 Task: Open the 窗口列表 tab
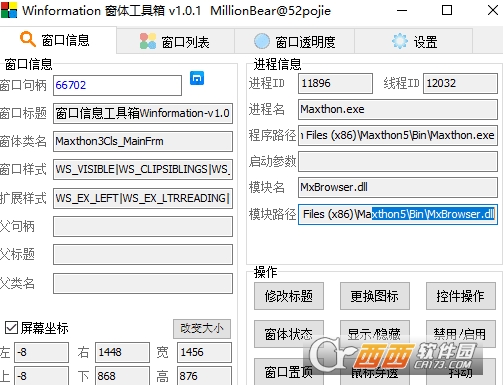coord(175,41)
